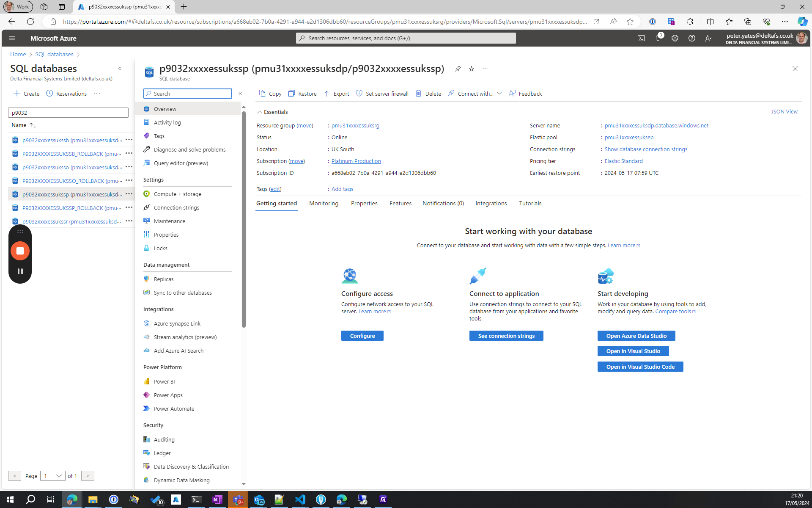Collapse the resource menu with chevron

coord(240,94)
